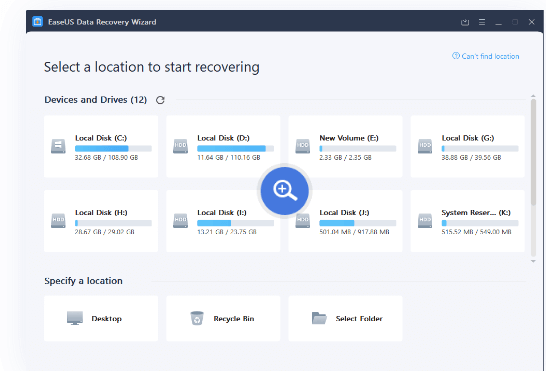The width and height of the screenshot is (546, 371).
Task: Click the EaseUS app logo icon
Action: pyautogui.click(x=37, y=22)
